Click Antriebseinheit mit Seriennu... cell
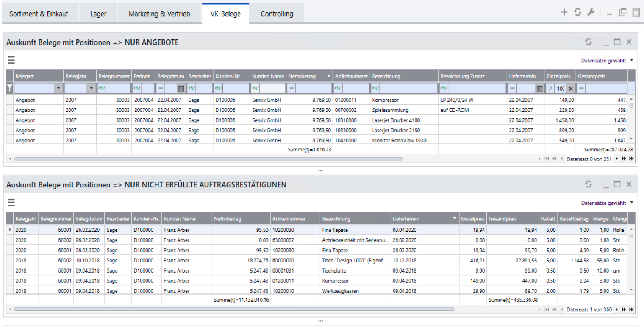Image resolution: width=644 pixels, height=326 pixels. click(355, 240)
